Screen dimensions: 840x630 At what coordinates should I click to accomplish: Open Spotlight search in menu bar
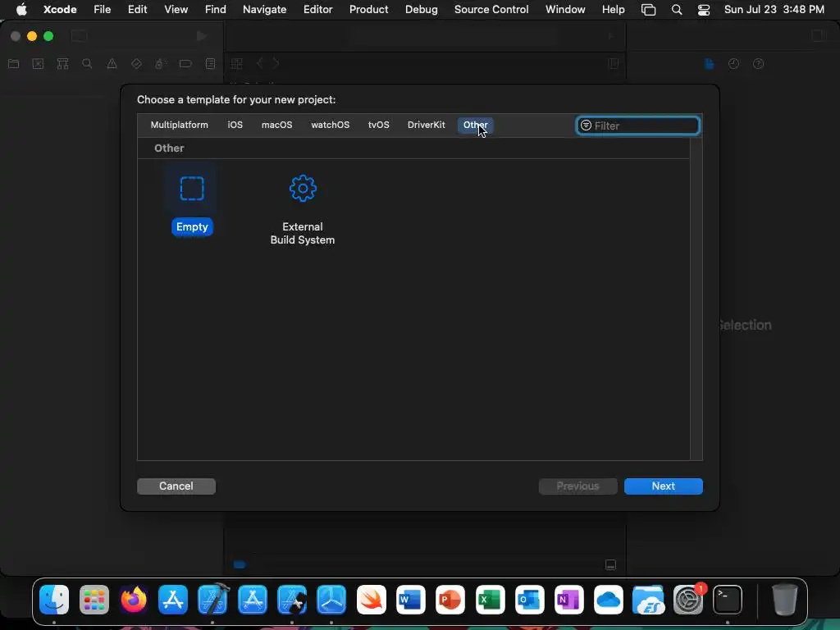[677, 10]
